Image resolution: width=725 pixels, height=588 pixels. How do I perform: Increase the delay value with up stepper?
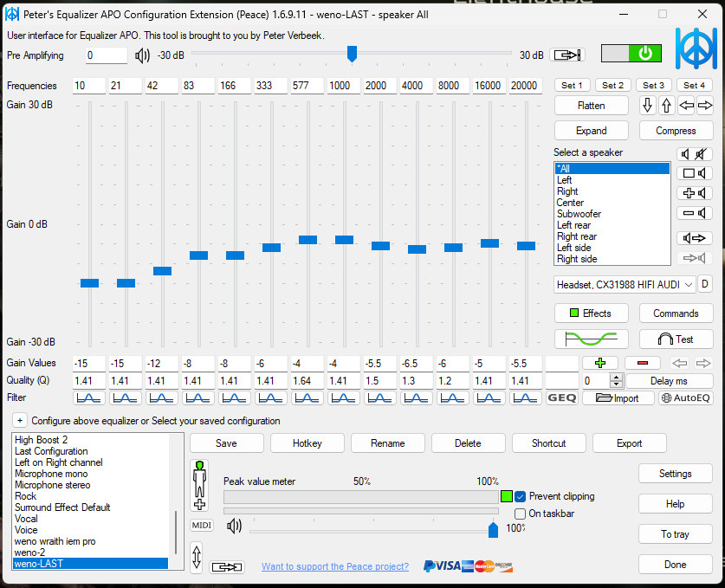(x=616, y=378)
